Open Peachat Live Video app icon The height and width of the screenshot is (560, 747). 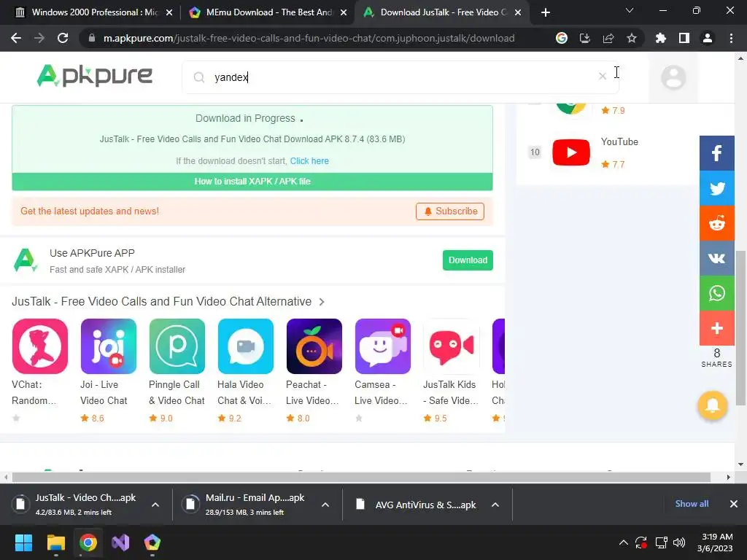(314, 346)
